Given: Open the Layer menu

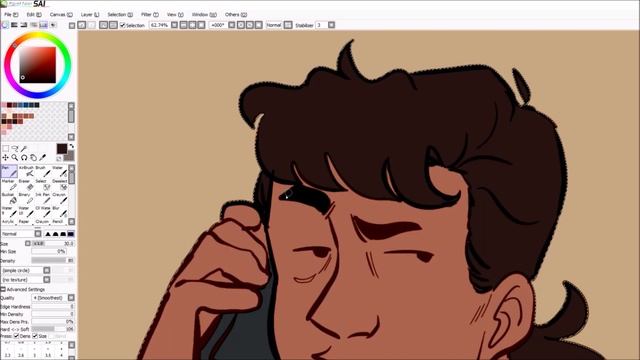Looking at the screenshot, I should click(x=90, y=14).
